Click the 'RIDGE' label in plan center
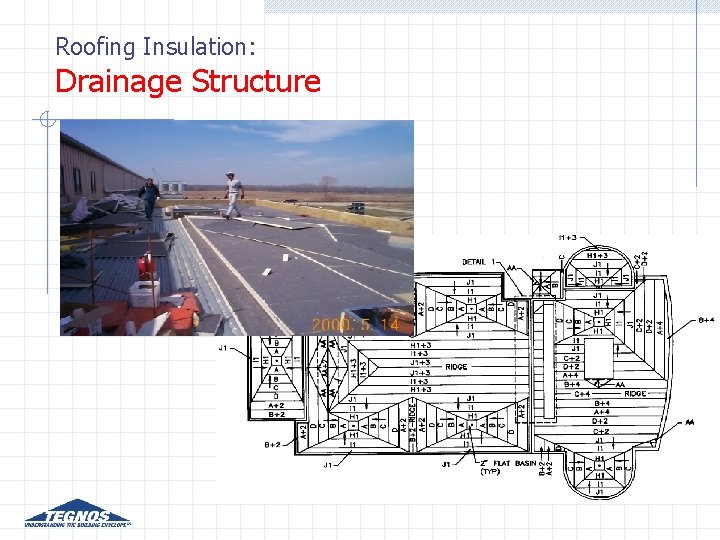 pyautogui.click(x=456, y=367)
